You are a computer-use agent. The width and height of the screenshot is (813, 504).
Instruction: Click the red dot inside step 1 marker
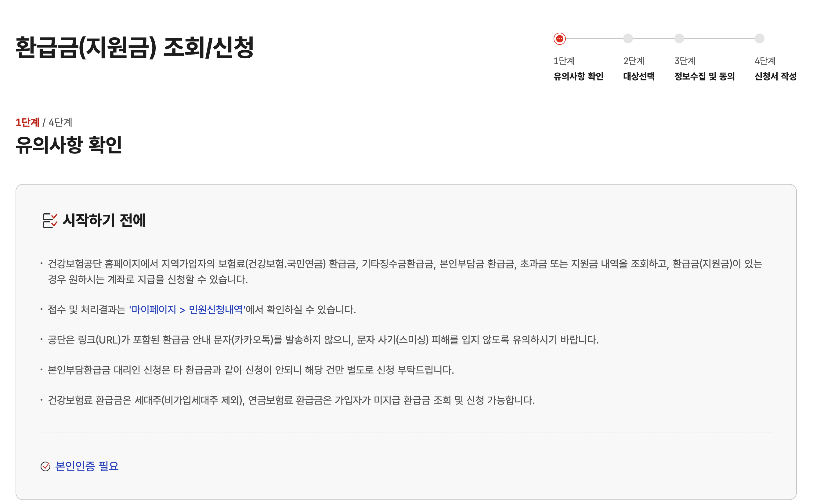coord(559,39)
